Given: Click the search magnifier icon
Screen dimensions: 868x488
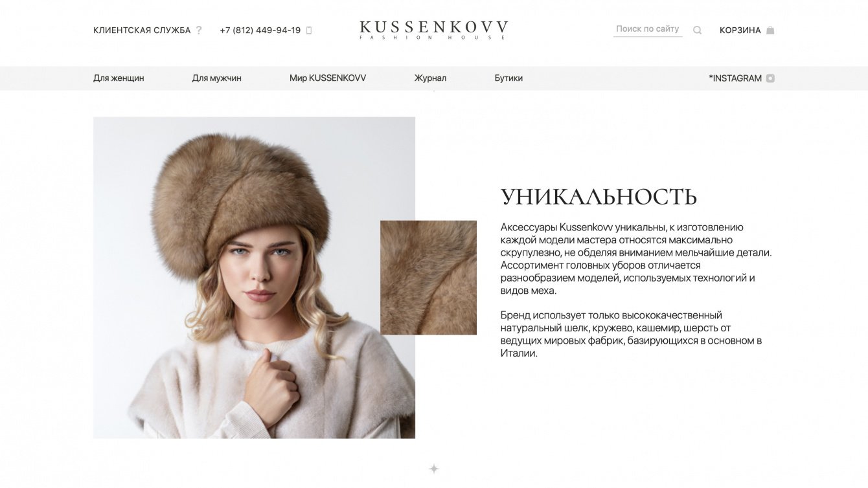Looking at the screenshot, I should click(697, 30).
